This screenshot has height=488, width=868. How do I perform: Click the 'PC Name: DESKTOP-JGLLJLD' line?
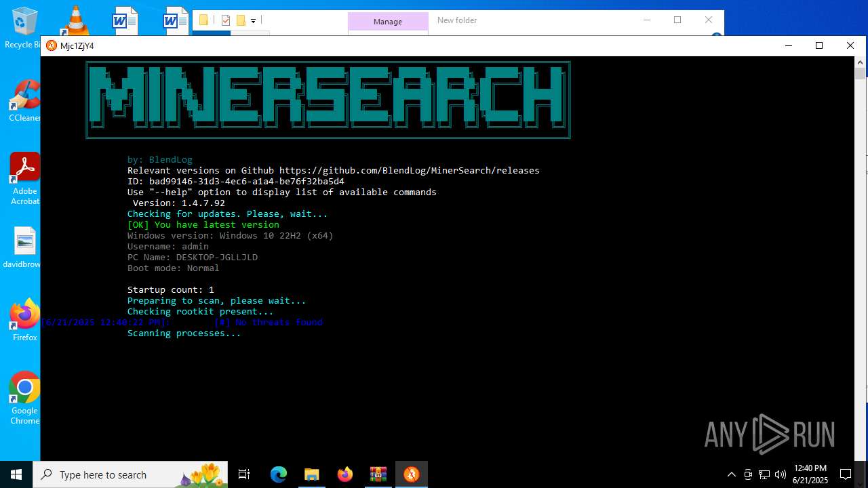[x=193, y=258]
